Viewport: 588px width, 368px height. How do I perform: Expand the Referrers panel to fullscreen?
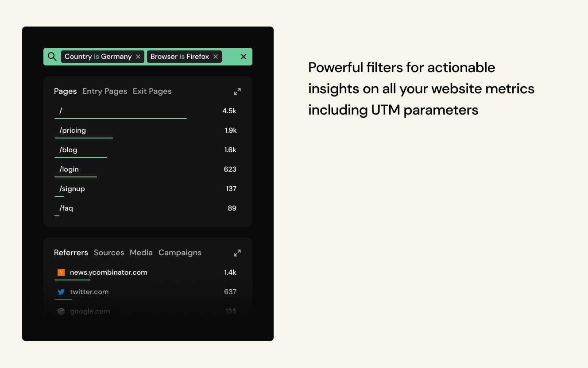pyautogui.click(x=237, y=253)
